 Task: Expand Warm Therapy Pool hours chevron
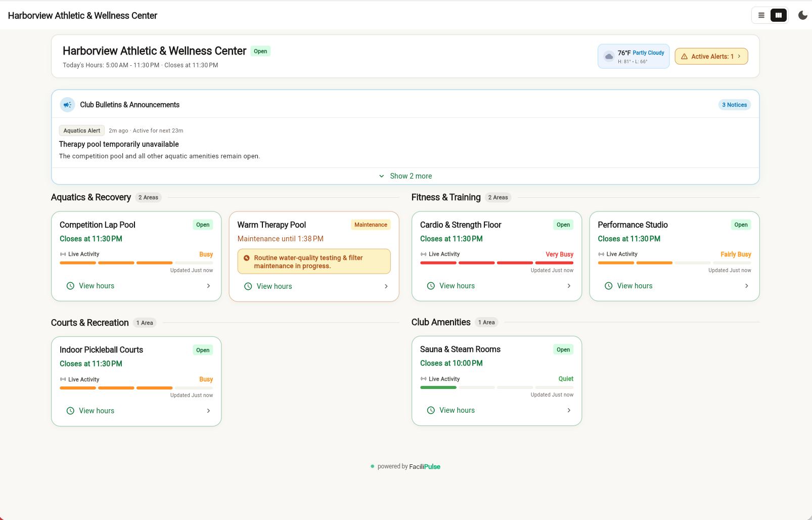(386, 286)
